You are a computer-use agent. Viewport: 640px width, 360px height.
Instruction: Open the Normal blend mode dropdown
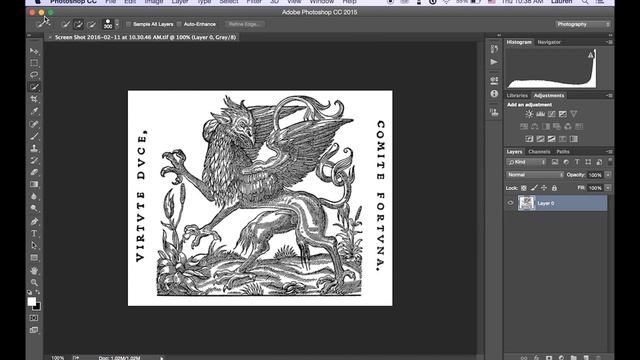pyautogui.click(x=535, y=175)
